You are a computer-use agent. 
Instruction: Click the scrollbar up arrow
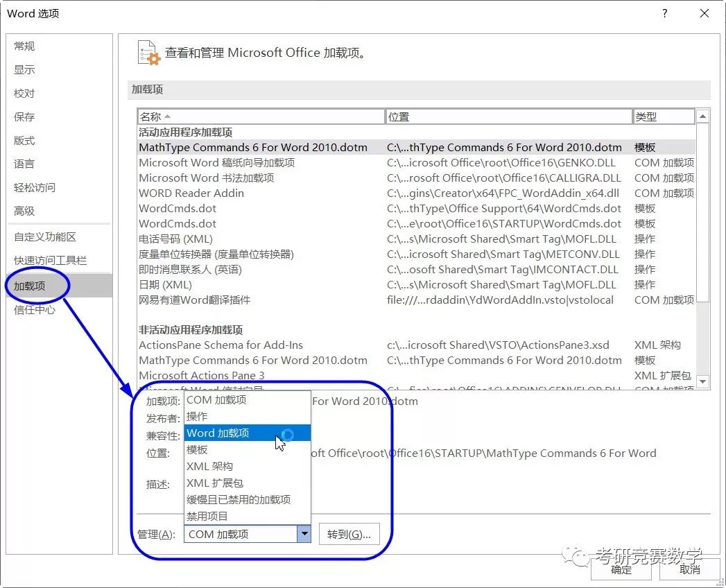tap(702, 116)
